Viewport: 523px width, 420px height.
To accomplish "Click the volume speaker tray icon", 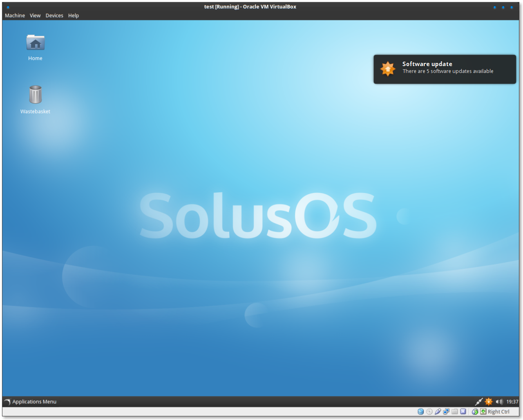I will [x=499, y=402].
